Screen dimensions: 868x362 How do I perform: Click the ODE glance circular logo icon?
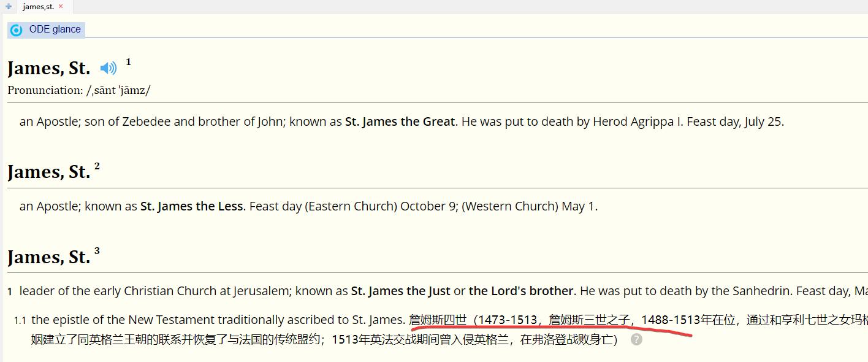(17, 30)
